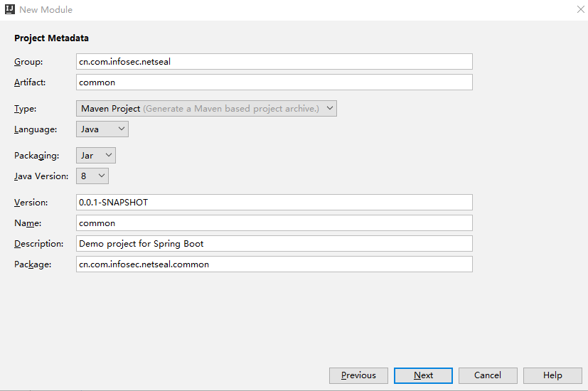This screenshot has width=588, height=391.
Task: Expand the Language dropdown set to Java
Action: pyautogui.click(x=102, y=129)
